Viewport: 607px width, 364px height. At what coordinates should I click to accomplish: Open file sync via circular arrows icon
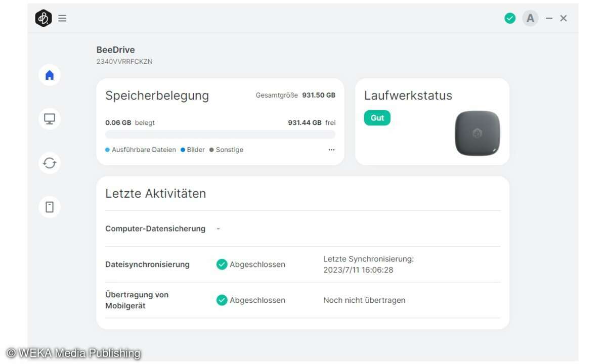tap(50, 163)
